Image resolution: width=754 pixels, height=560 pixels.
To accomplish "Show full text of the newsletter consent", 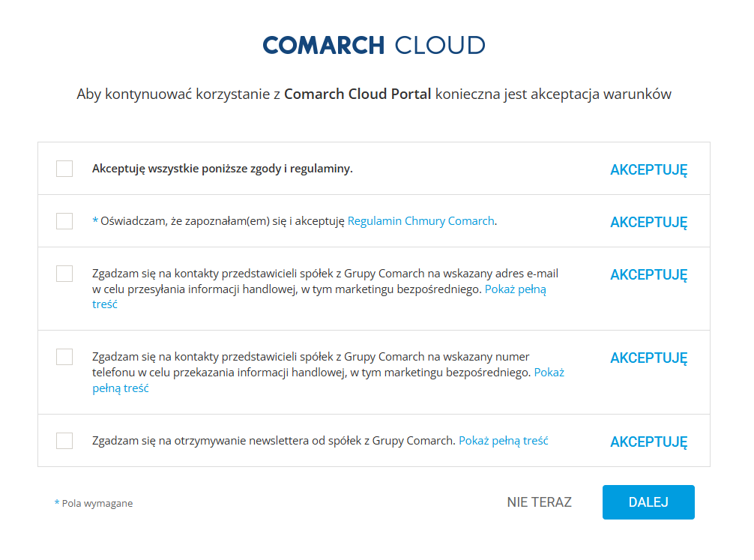I will coord(504,441).
